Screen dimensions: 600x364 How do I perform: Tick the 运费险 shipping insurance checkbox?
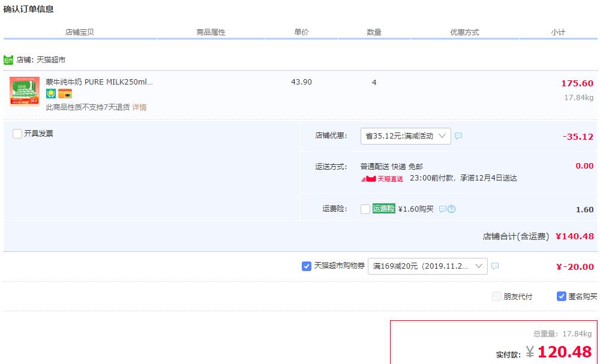pyautogui.click(x=365, y=209)
